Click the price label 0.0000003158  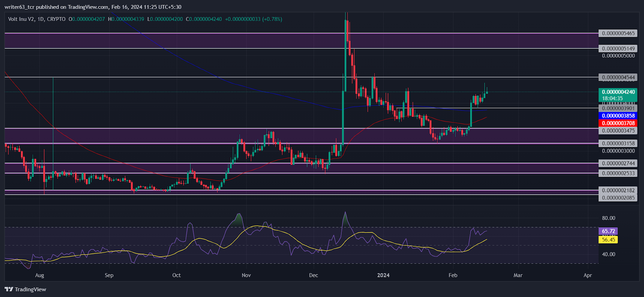tap(618, 143)
